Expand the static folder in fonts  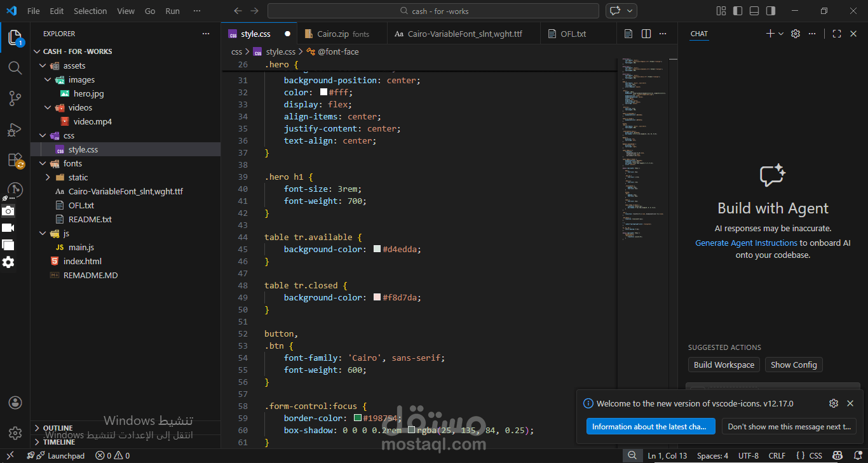point(78,177)
